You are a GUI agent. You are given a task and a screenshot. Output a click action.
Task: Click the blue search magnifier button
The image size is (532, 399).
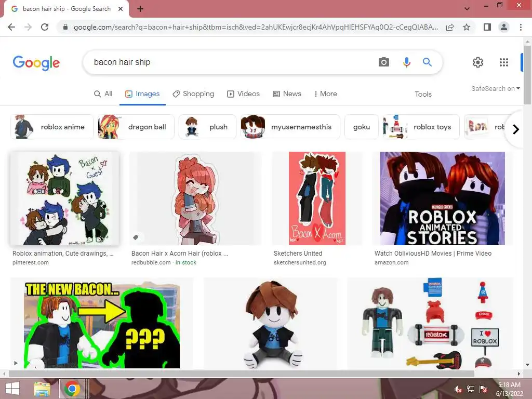pos(427,62)
